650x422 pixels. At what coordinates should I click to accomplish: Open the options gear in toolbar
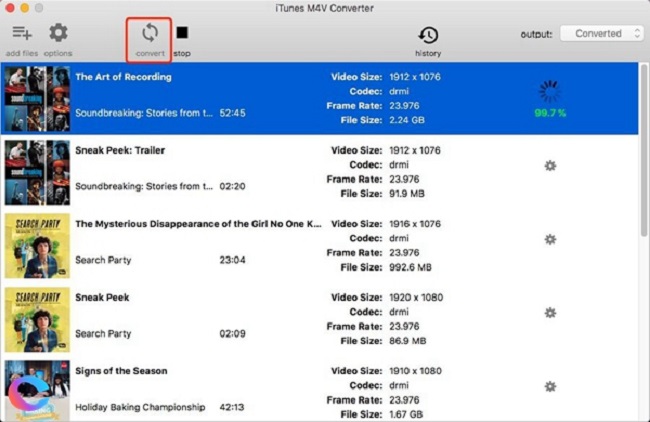(x=58, y=33)
